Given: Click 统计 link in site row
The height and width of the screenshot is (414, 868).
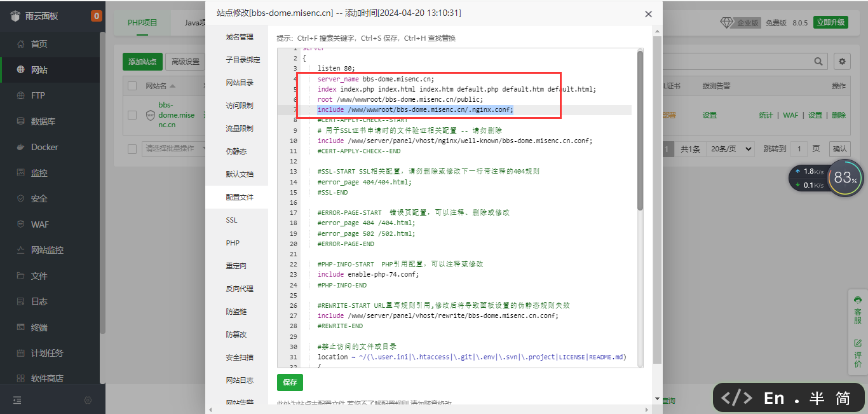Looking at the screenshot, I should (x=766, y=115).
